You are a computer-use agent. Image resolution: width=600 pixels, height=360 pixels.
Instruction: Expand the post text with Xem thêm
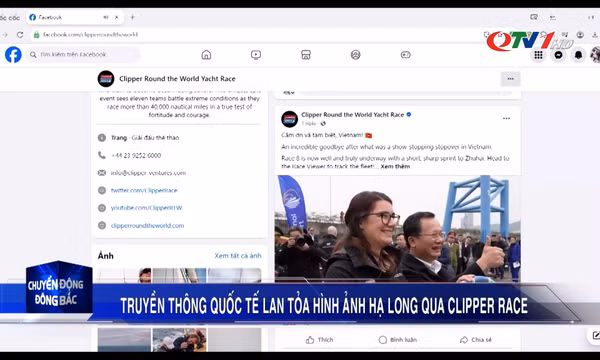(395, 166)
